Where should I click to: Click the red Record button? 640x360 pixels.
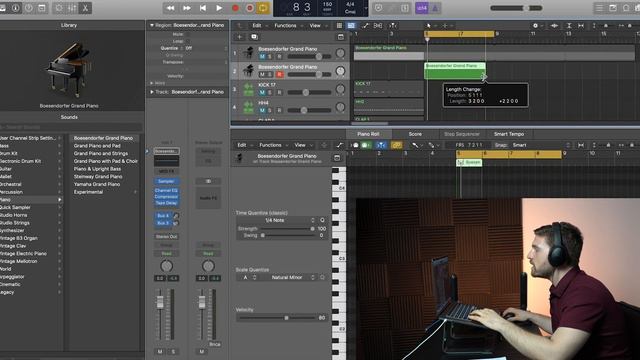[235, 8]
